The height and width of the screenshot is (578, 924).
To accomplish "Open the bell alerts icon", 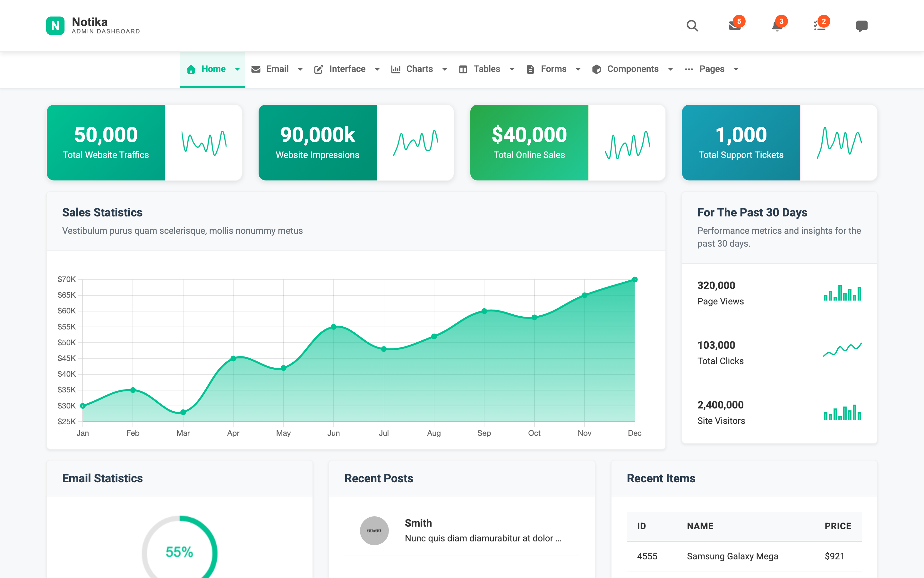I will (x=777, y=26).
